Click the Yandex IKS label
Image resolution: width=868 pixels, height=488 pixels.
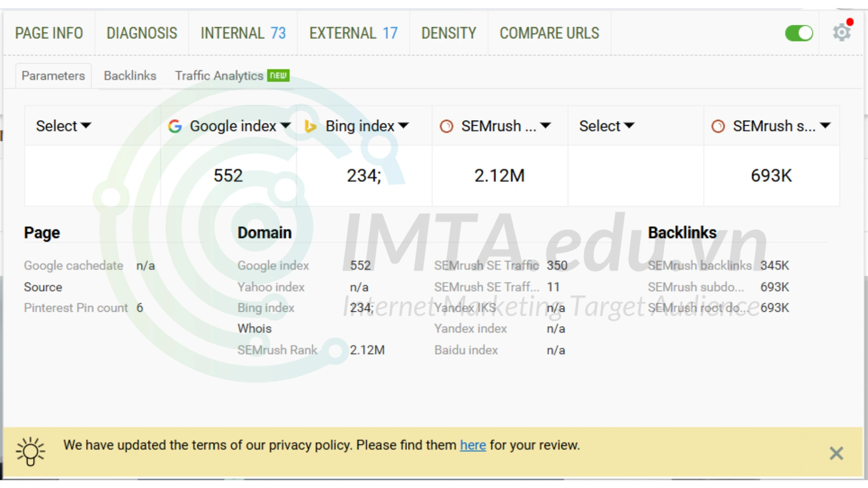465,308
